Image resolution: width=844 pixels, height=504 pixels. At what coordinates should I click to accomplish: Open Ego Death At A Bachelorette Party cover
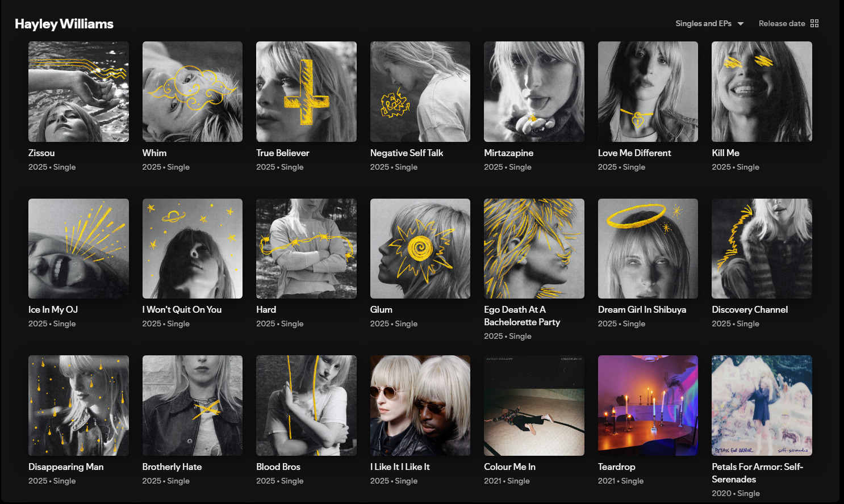click(x=534, y=249)
